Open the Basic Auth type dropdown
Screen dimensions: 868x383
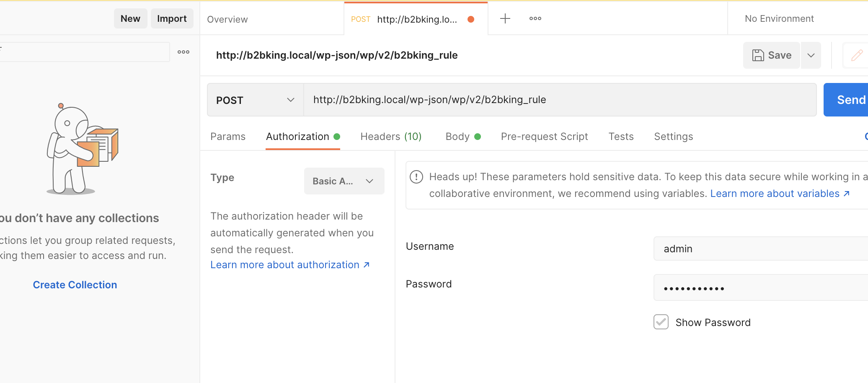(344, 181)
